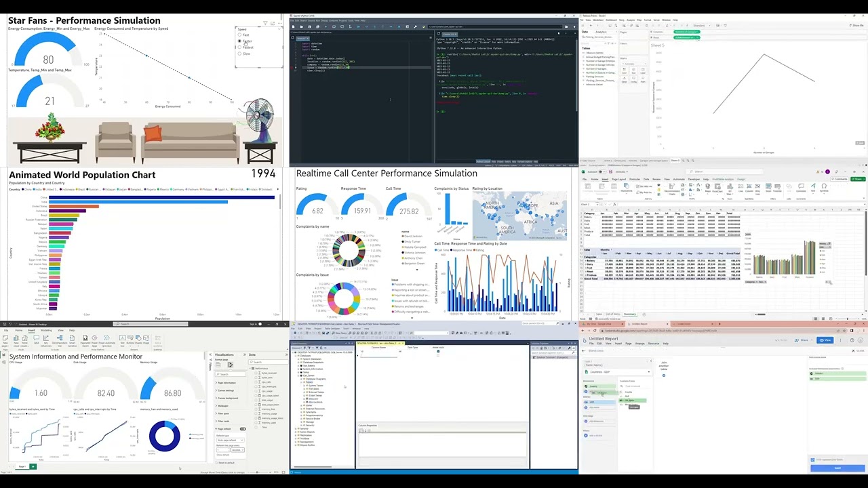Open Refresh type dropdown showing Auto page refresh

(230, 440)
